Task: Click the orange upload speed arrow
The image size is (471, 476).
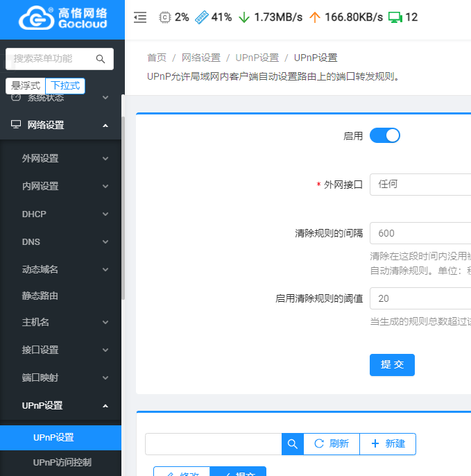Action: click(x=315, y=17)
